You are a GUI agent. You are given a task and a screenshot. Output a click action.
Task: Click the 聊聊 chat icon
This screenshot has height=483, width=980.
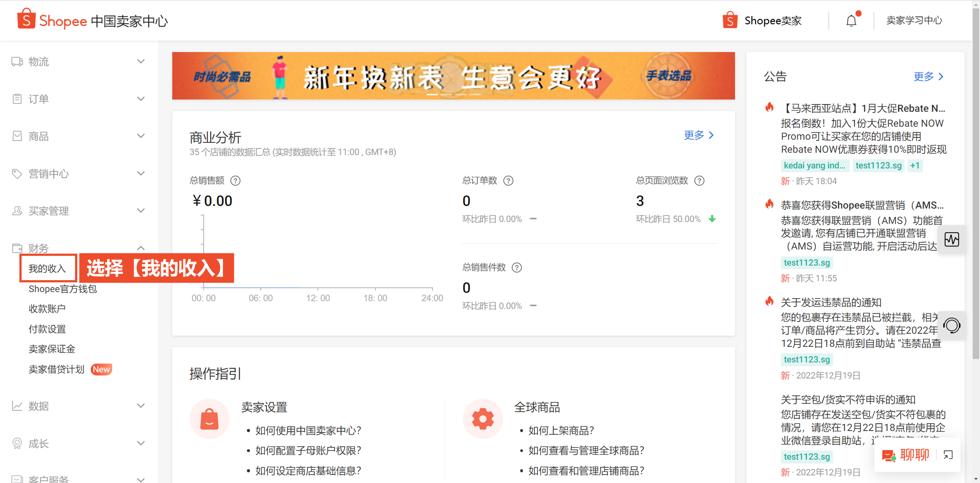point(889,455)
